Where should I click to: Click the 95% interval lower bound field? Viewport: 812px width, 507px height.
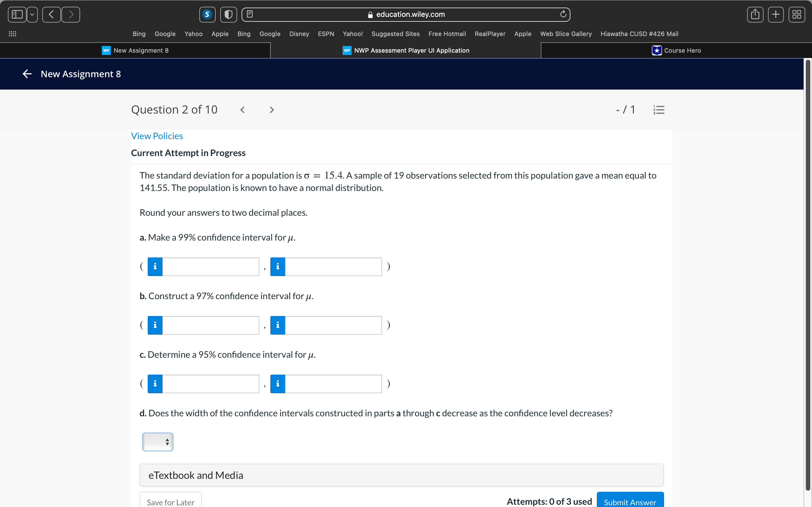(211, 384)
